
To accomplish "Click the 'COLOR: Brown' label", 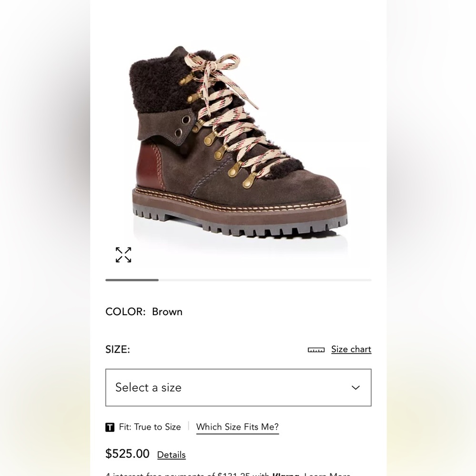I will pyautogui.click(x=143, y=312).
